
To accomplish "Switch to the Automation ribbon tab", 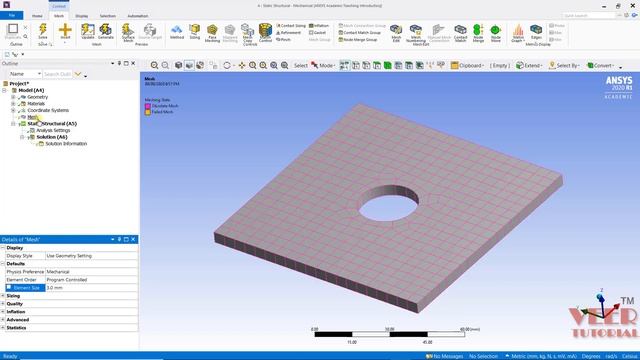I will pos(138,16).
